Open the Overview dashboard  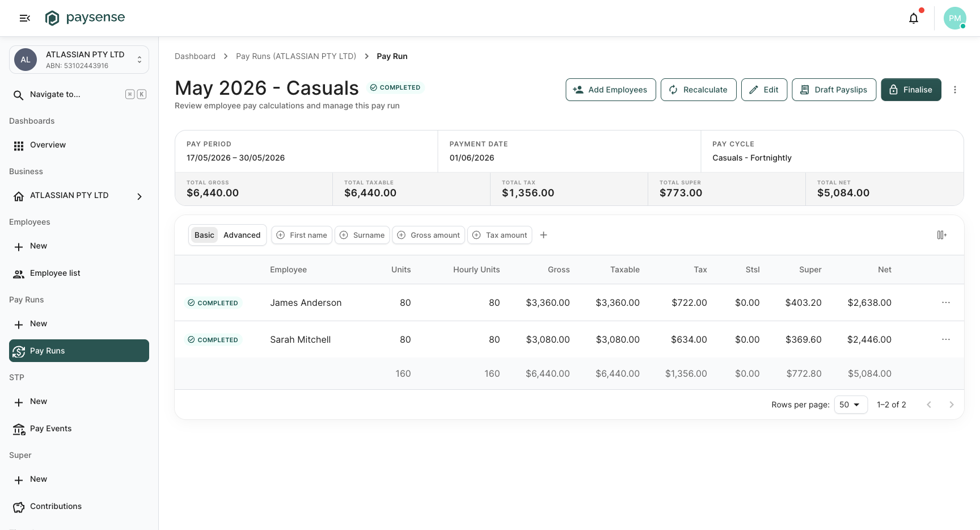[x=79, y=145]
